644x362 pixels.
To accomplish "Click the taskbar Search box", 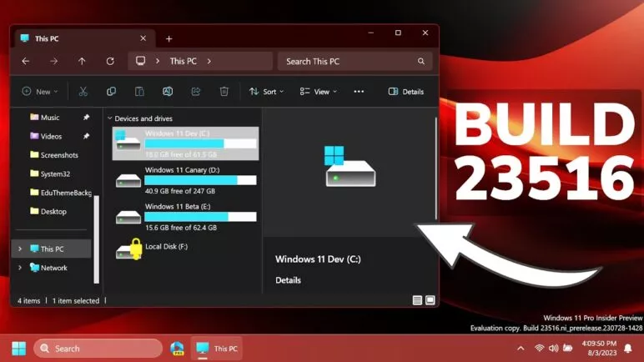I will coord(98,349).
